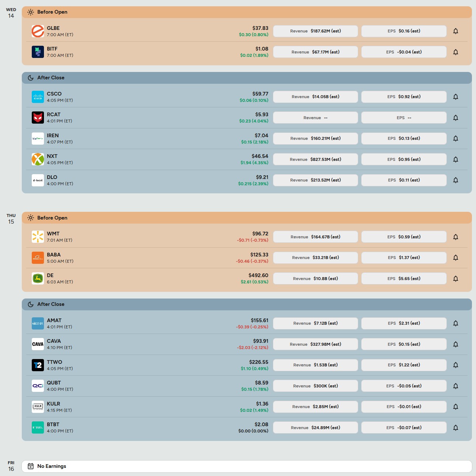The height and width of the screenshot is (476, 476).
Task: Click the BTBT bell icon
Action: pos(456,428)
